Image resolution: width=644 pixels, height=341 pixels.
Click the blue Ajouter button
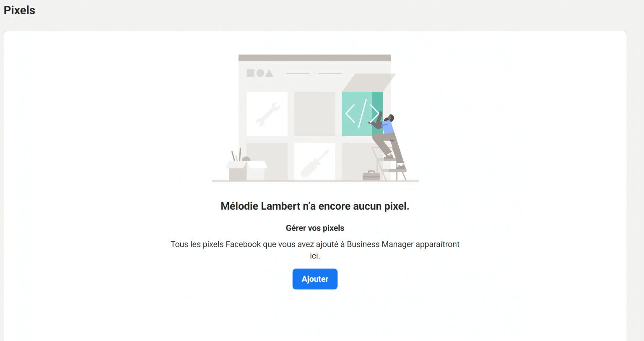315,279
